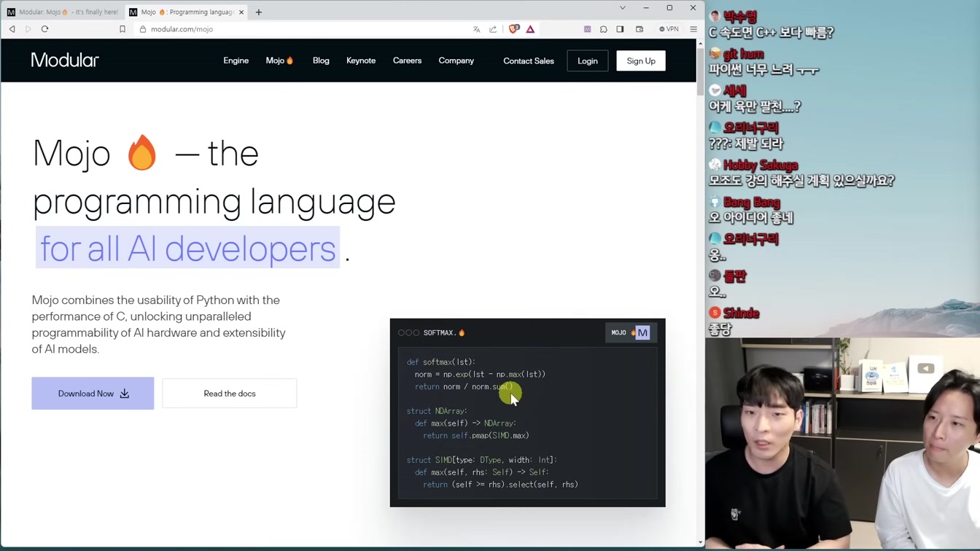Open the Brave Shields lion icon
980x551 pixels.
click(x=514, y=29)
